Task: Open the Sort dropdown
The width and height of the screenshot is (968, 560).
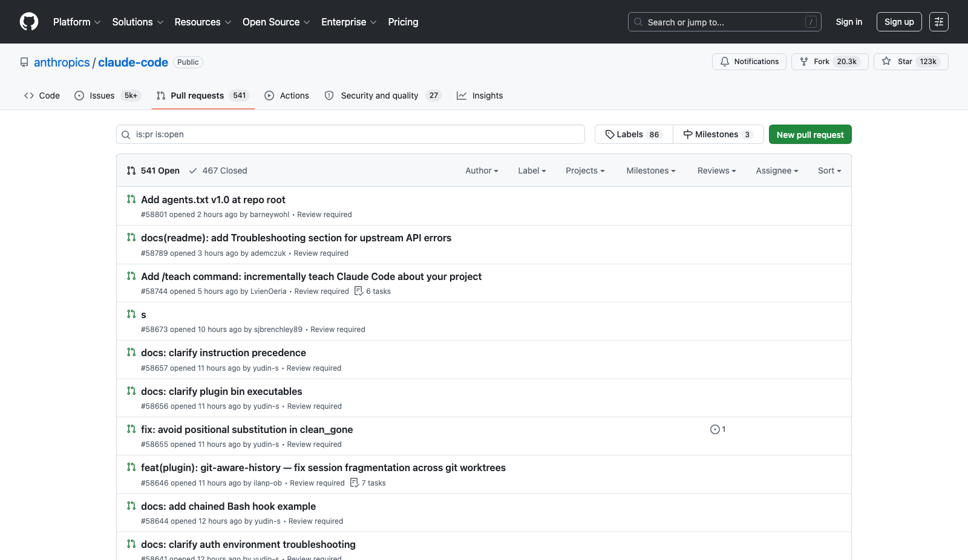Action: tap(830, 171)
